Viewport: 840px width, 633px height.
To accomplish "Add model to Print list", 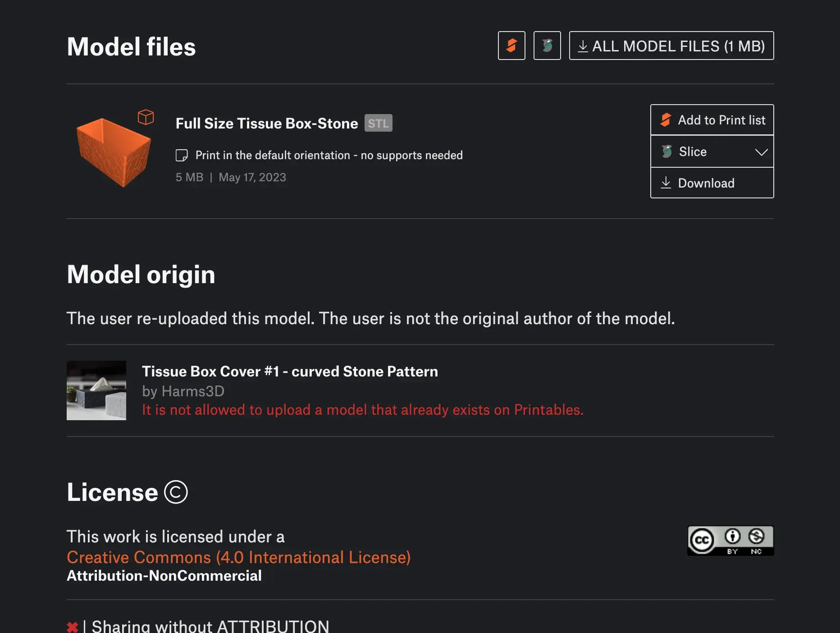I will point(712,120).
